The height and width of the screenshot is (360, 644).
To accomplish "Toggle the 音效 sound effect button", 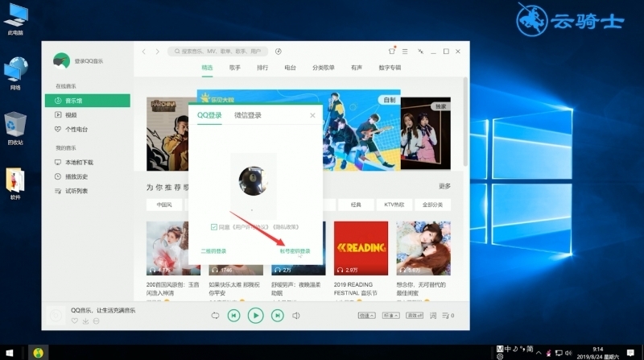I will (415, 316).
